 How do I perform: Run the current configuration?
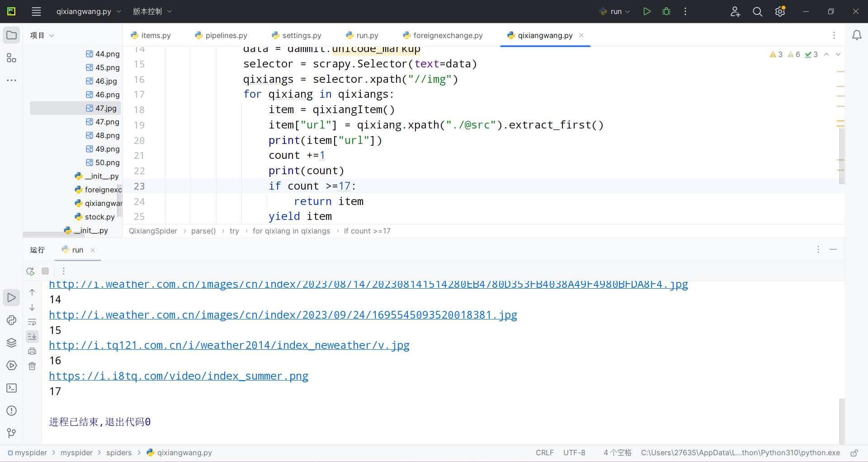tap(647, 11)
